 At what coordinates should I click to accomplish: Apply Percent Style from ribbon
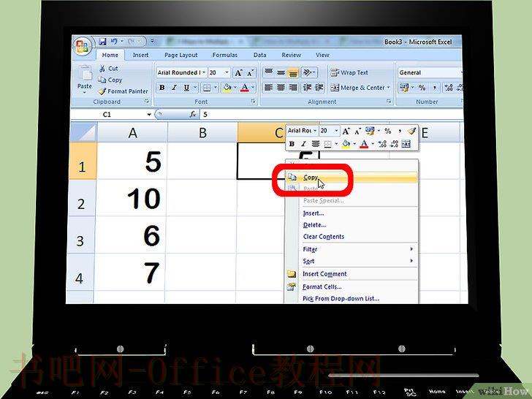click(422, 88)
